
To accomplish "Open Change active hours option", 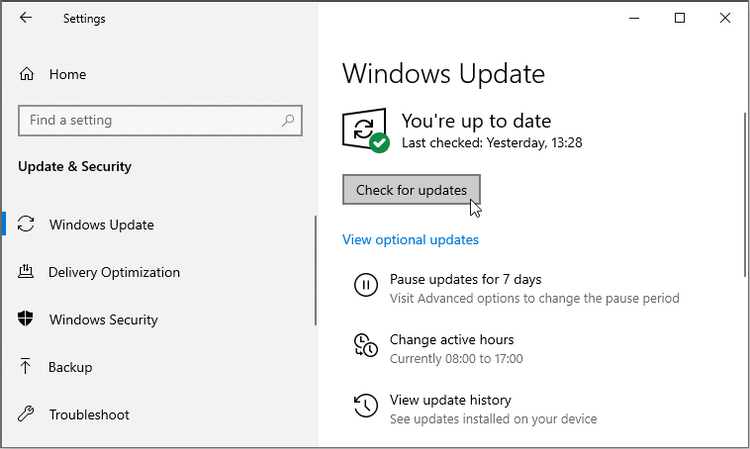I will [x=451, y=340].
